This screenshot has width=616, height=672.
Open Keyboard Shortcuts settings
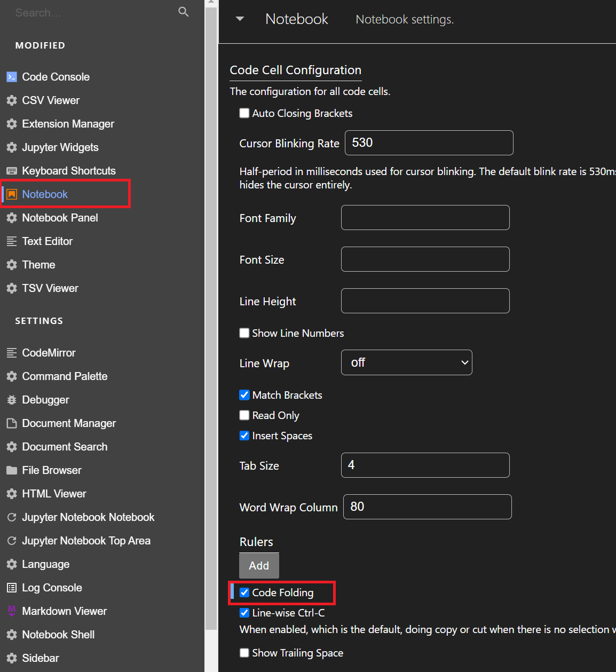click(x=68, y=171)
